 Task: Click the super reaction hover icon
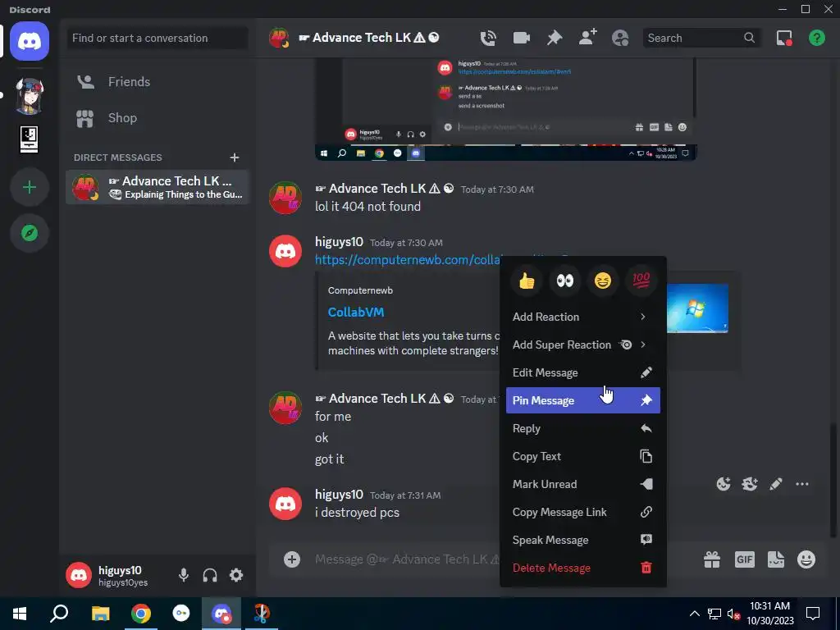click(x=750, y=484)
